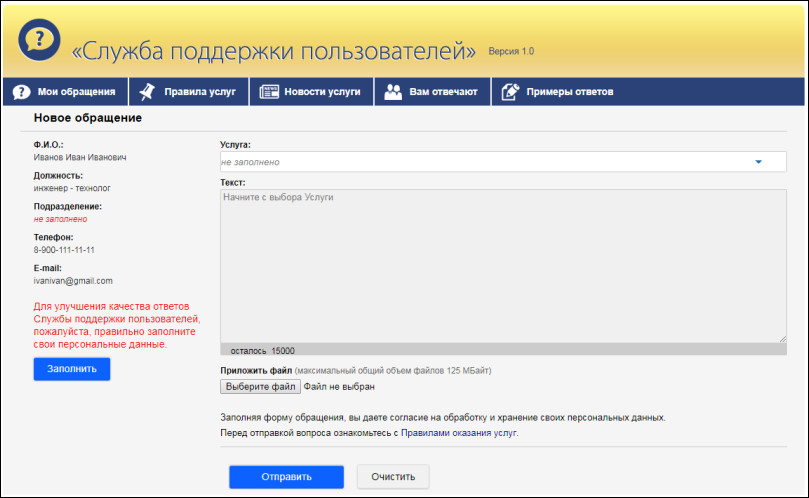This screenshot has height=498, width=809.
Task: Show the Примеры ответов tab
Action: 569,92
